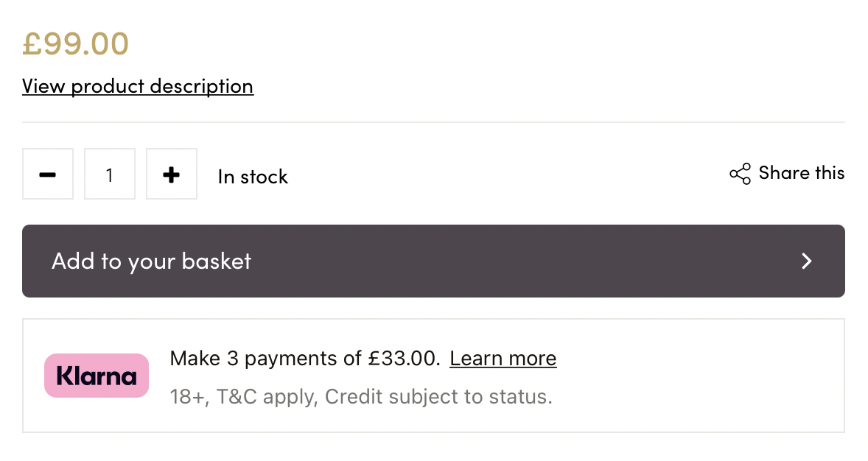Click Share this label text
Image resolution: width=868 pixels, height=461 pixels.
click(x=802, y=173)
